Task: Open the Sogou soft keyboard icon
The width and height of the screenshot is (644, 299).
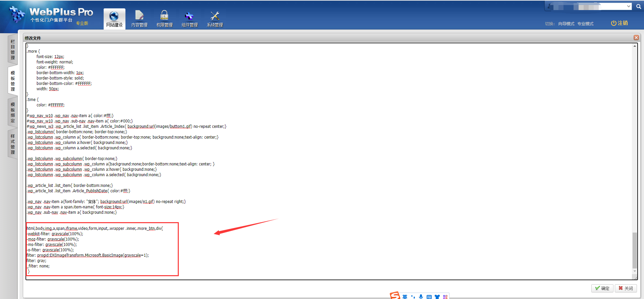Action: click(x=429, y=297)
